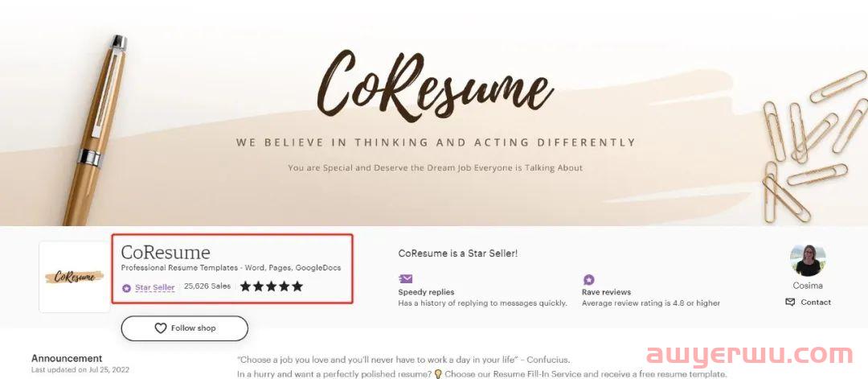Viewport: 868px width, 379px height.
Task: Click the shop owner name Cosima
Action: [x=808, y=286]
